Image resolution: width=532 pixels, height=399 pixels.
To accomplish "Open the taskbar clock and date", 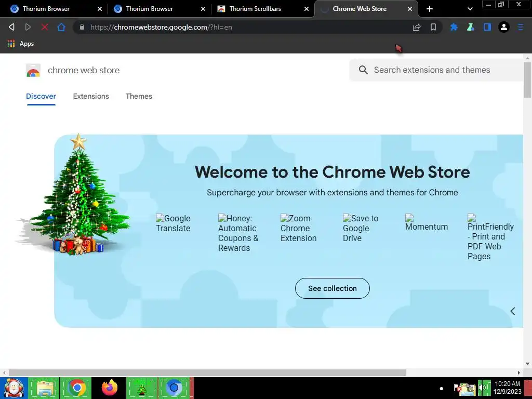I will [x=507, y=388].
